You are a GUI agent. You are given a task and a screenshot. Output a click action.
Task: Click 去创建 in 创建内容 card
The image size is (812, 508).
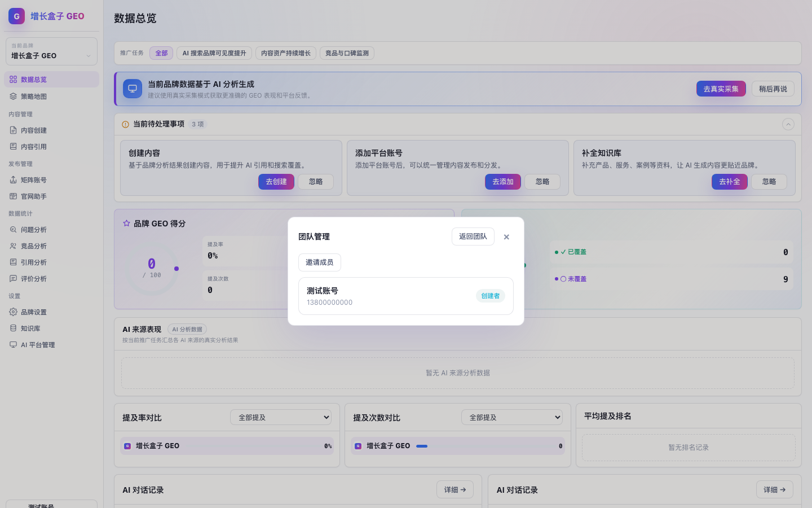276,182
